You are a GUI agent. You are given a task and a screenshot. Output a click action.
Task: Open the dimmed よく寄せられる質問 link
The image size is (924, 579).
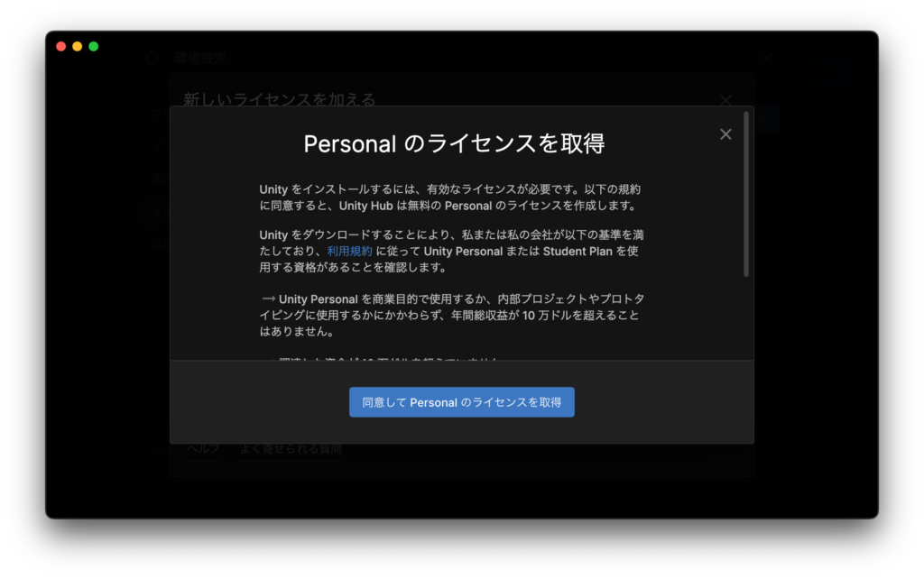pos(291,449)
